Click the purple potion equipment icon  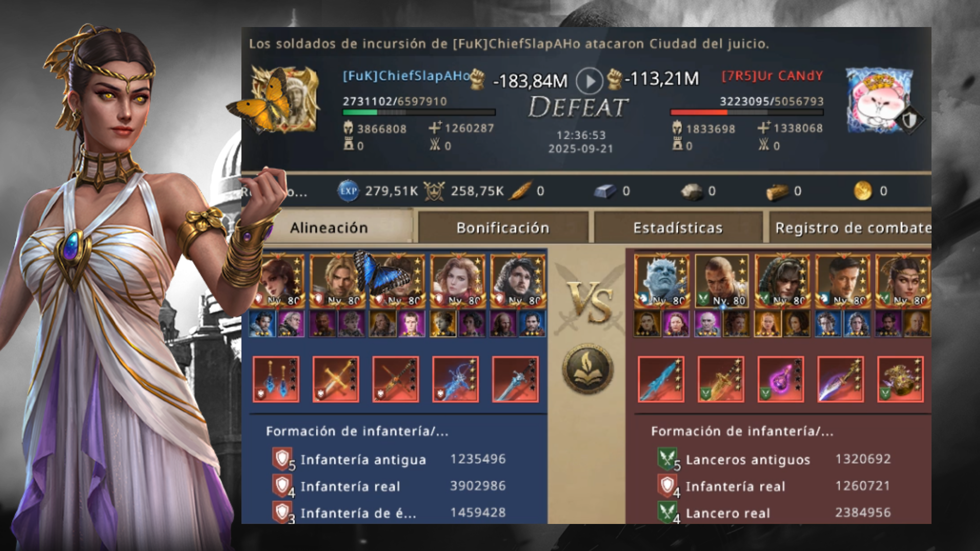781,379
